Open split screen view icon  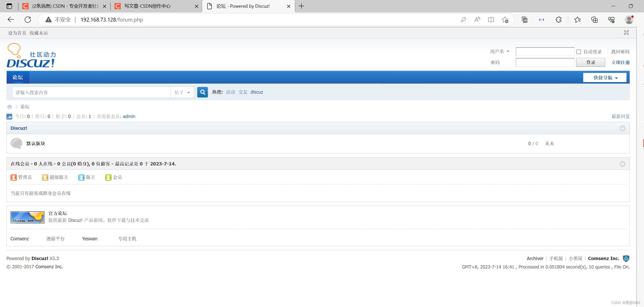(x=491, y=19)
